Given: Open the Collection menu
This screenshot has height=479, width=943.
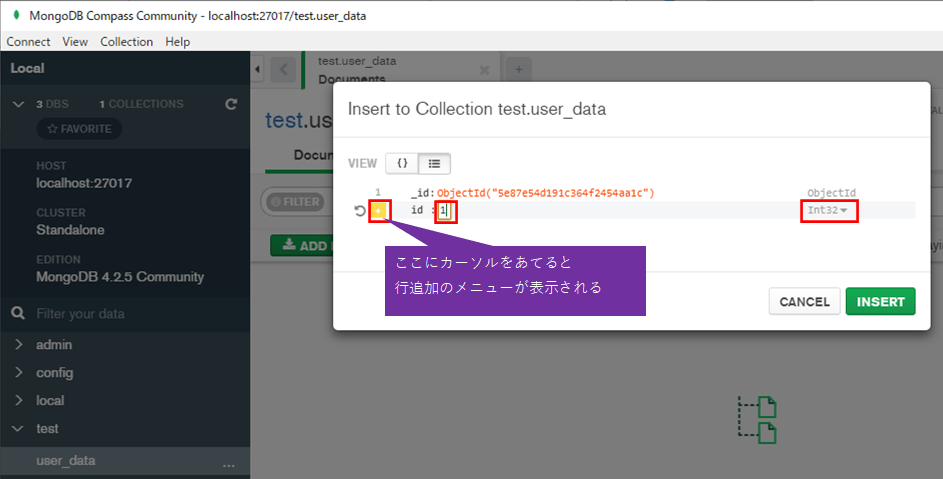Looking at the screenshot, I should [x=126, y=42].
